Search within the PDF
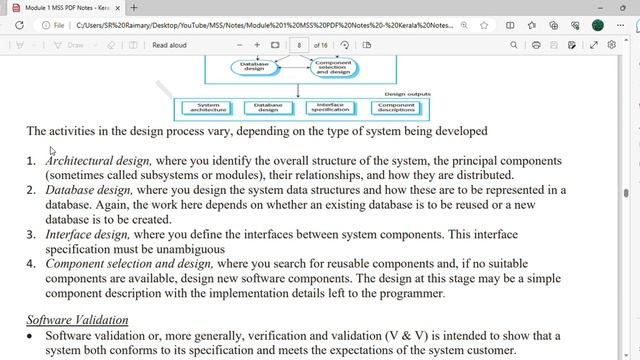 pyautogui.click(x=514, y=45)
